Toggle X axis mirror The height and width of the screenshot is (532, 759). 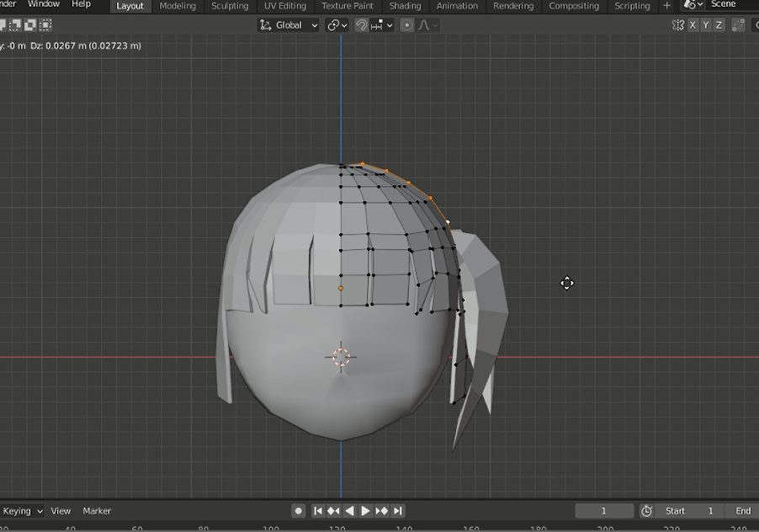pos(693,25)
